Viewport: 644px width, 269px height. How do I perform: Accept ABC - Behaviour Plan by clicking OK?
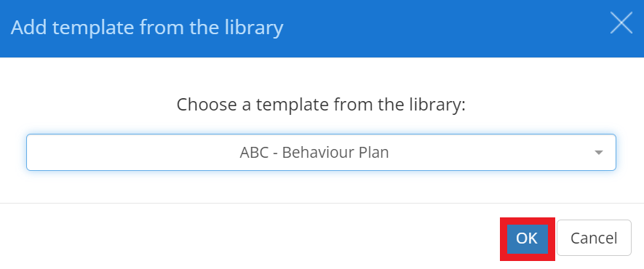[x=527, y=238]
